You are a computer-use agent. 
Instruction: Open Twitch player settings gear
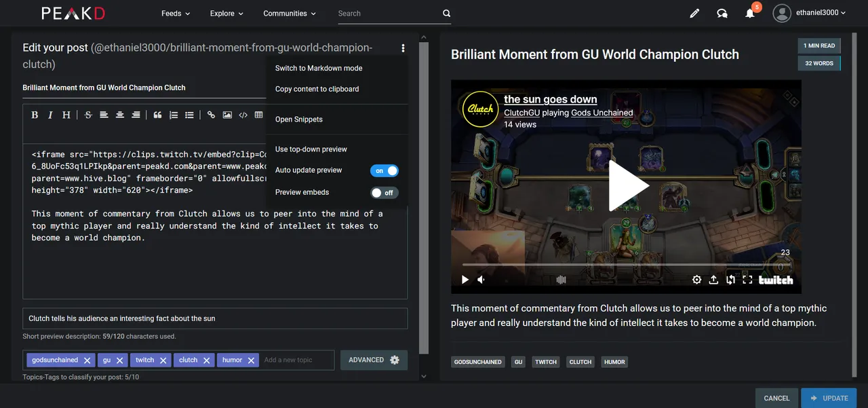(696, 280)
